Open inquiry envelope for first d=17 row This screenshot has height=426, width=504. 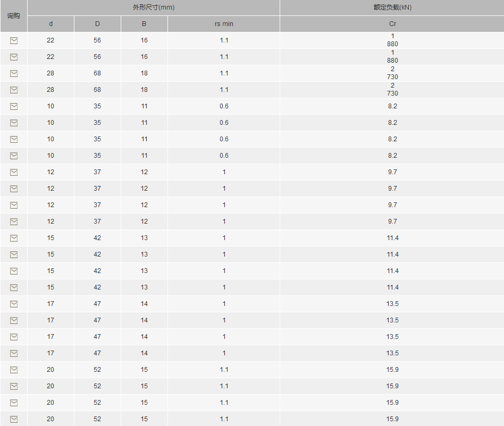pos(14,304)
